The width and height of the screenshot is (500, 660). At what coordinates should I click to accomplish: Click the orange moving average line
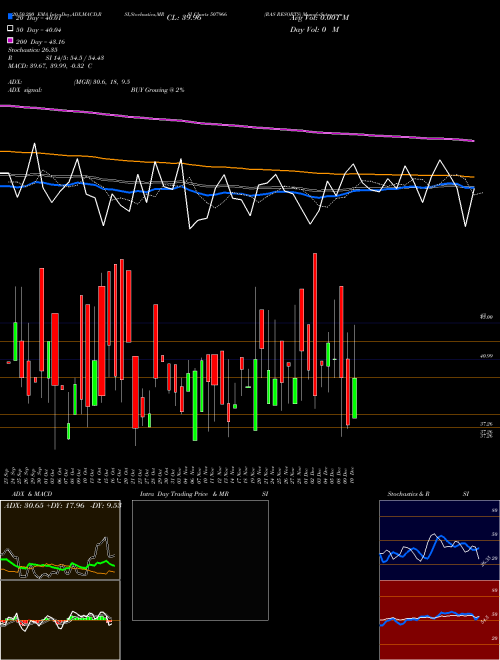click(236, 167)
